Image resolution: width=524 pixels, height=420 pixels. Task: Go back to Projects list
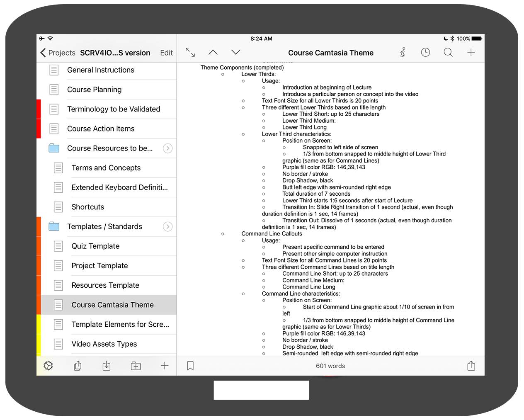click(x=58, y=53)
